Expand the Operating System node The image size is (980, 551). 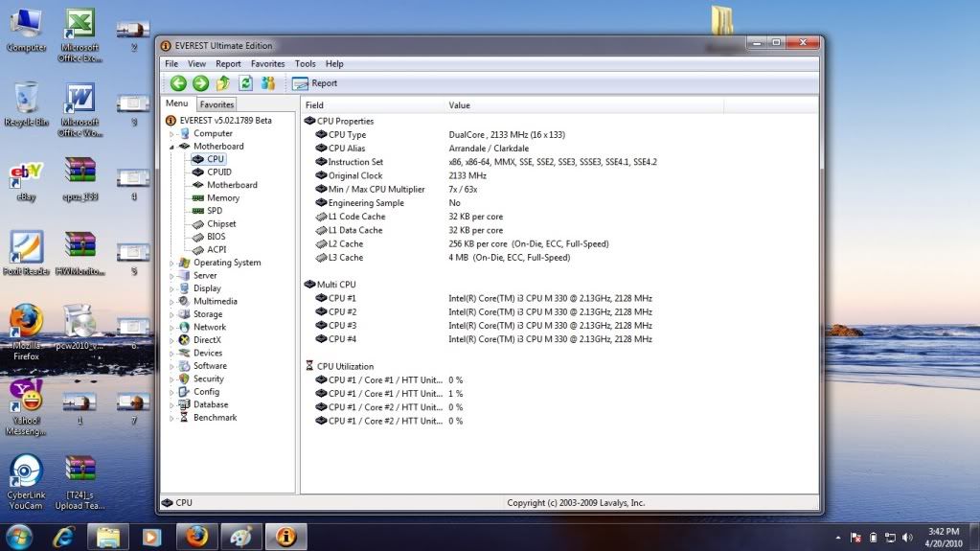171,264
